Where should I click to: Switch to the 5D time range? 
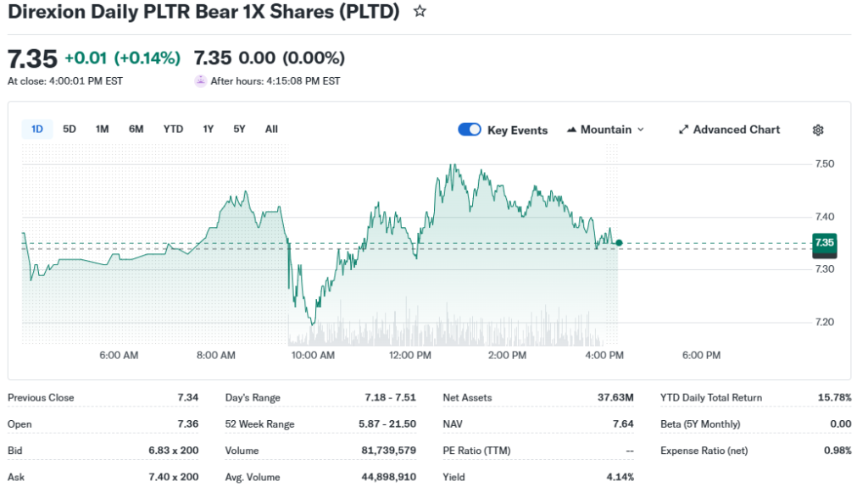(70, 129)
